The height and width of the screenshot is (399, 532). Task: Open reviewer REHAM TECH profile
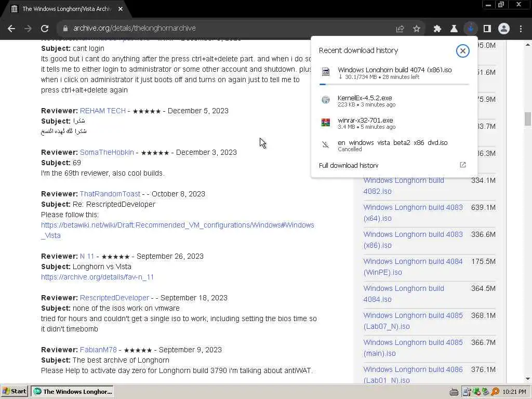tap(102, 111)
